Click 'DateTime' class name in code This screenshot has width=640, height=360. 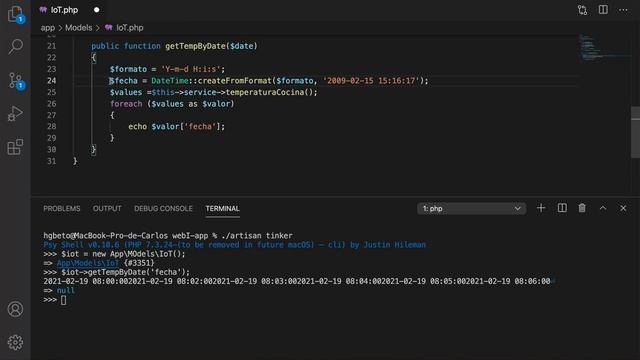click(170, 80)
